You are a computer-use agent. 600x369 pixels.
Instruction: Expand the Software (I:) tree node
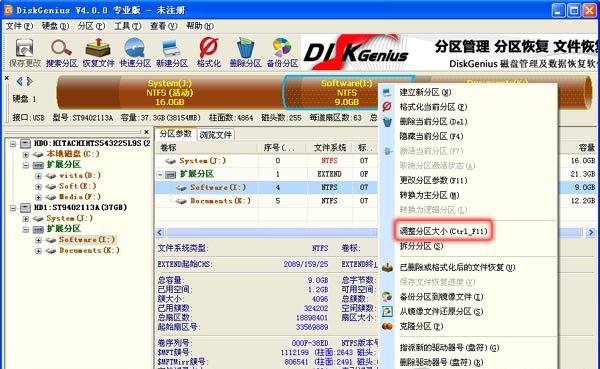(x=38, y=240)
